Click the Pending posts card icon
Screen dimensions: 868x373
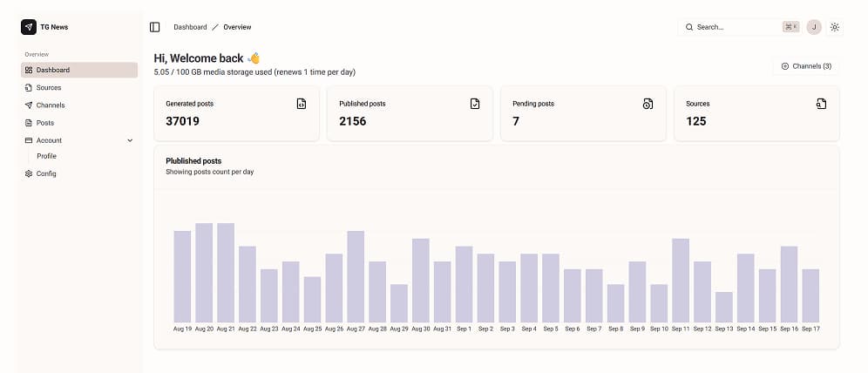pyautogui.click(x=648, y=104)
